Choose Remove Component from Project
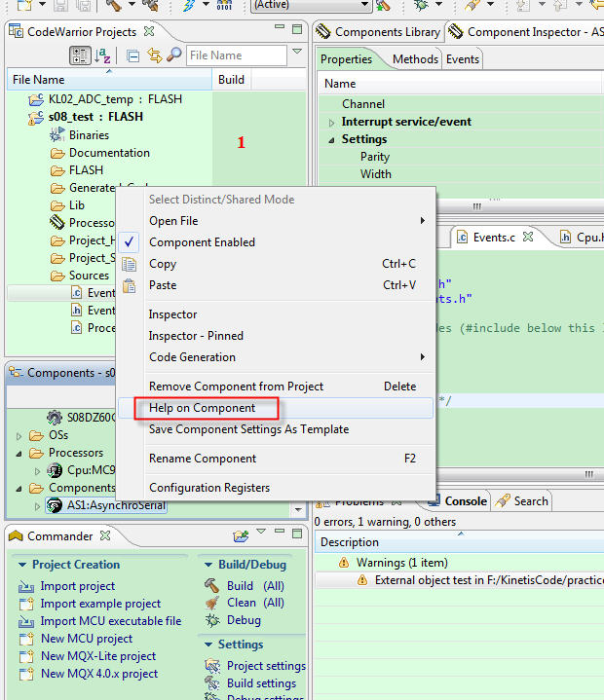Screen dimensions: 604x700 [276, 387]
